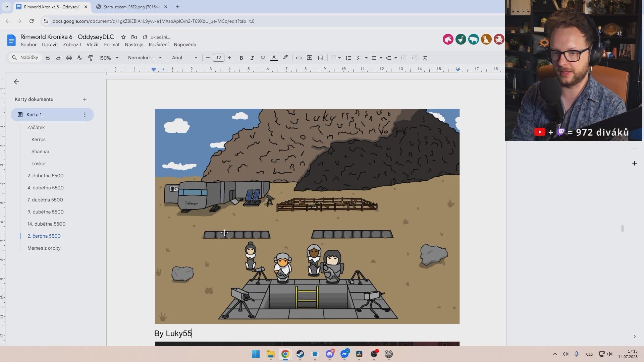Open the Soubor menu
The height and width of the screenshot is (362, 644).
pos(29,45)
